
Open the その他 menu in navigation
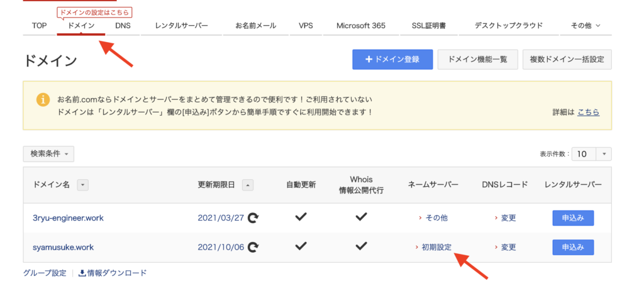pyautogui.click(x=586, y=26)
